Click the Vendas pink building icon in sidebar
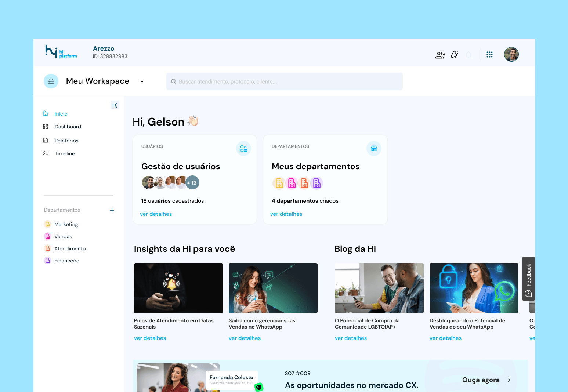The height and width of the screenshot is (392, 568). pyautogui.click(x=47, y=236)
